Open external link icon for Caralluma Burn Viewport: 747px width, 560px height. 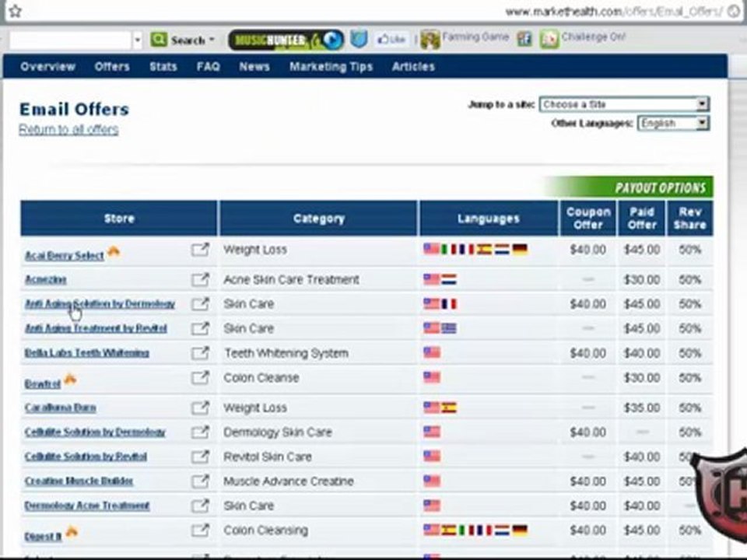(200, 408)
